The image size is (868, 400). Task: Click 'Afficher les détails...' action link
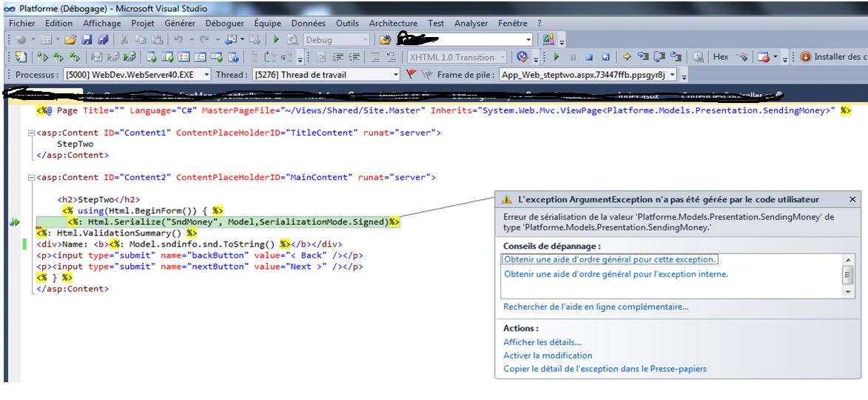[542, 342]
